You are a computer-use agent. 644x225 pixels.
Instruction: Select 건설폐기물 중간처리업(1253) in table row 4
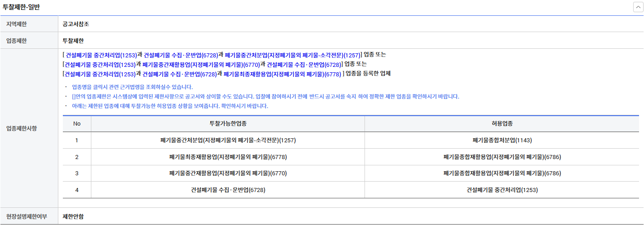502,190
